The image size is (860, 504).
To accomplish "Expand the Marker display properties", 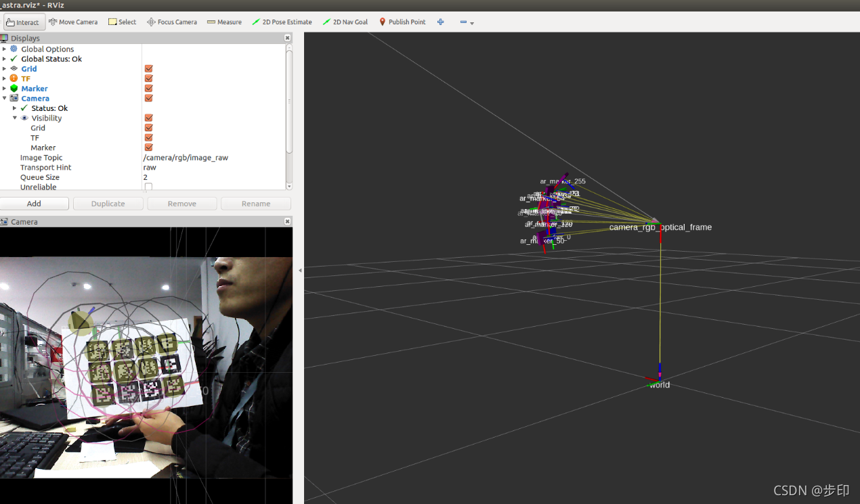I will pyautogui.click(x=4, y=88).
